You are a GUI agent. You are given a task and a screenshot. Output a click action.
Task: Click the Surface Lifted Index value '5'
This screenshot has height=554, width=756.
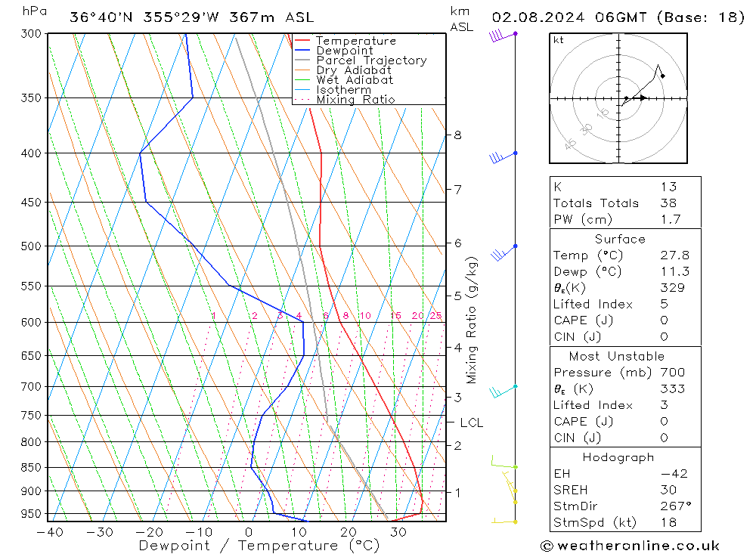click(x=665, y=305)
